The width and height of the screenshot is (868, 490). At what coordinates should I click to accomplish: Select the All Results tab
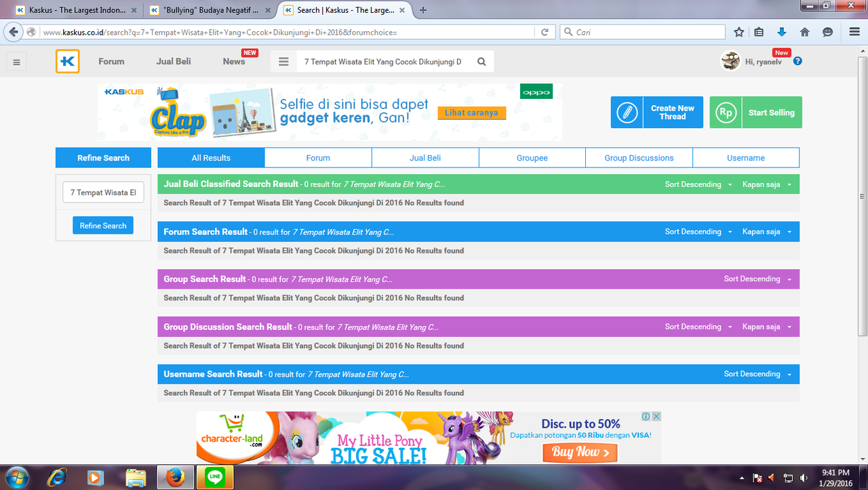211,158
